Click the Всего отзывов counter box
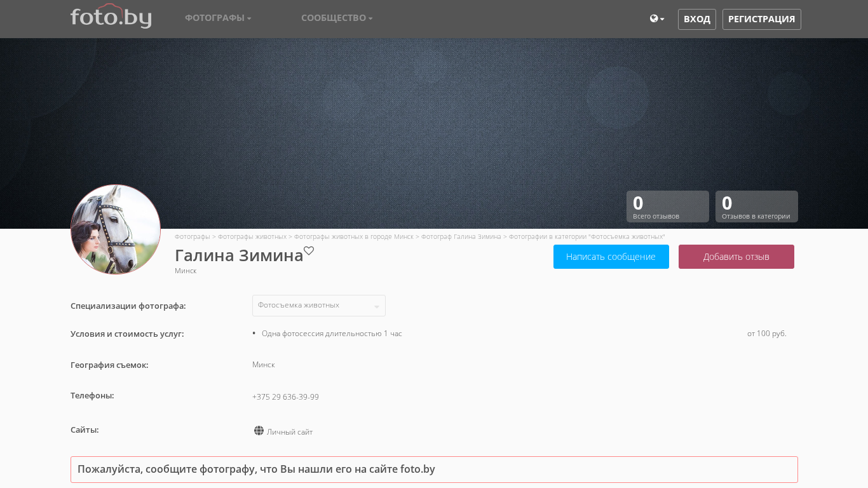 click(668, 207)
